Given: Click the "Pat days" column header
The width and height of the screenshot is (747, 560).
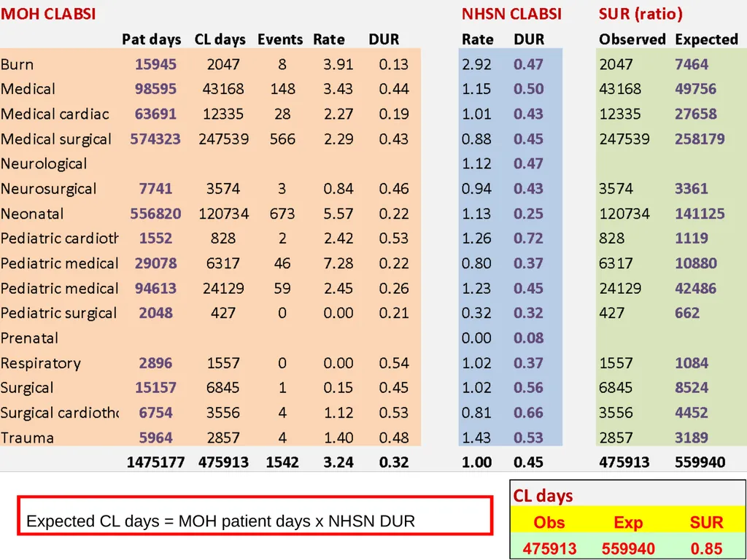Looking at the screenshot, I should [152, 39].
